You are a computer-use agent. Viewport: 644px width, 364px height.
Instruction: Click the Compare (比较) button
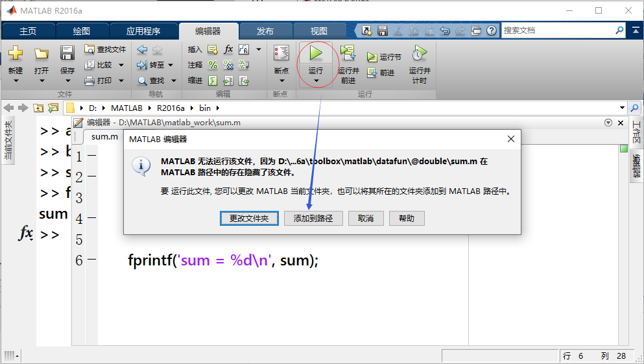pos(98,65)
